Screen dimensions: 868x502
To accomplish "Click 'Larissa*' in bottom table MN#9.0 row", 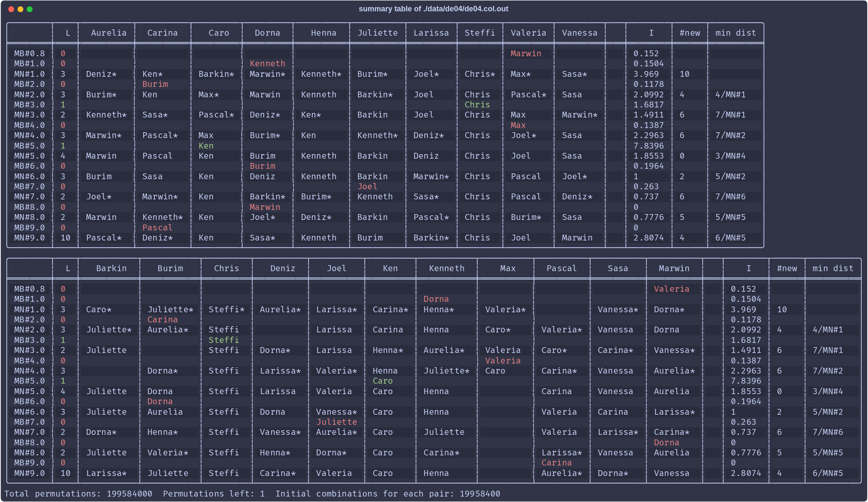I will (x=107, y=473).
